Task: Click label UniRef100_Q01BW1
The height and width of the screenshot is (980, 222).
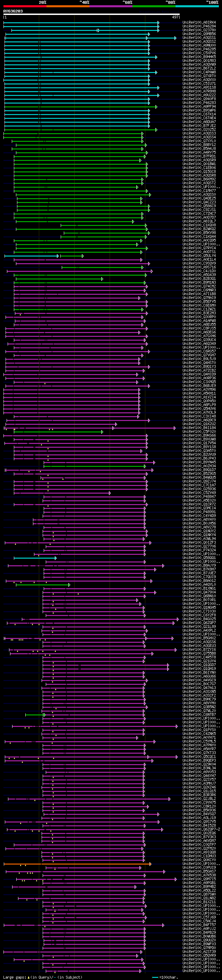Action: [x=199, y=164]
